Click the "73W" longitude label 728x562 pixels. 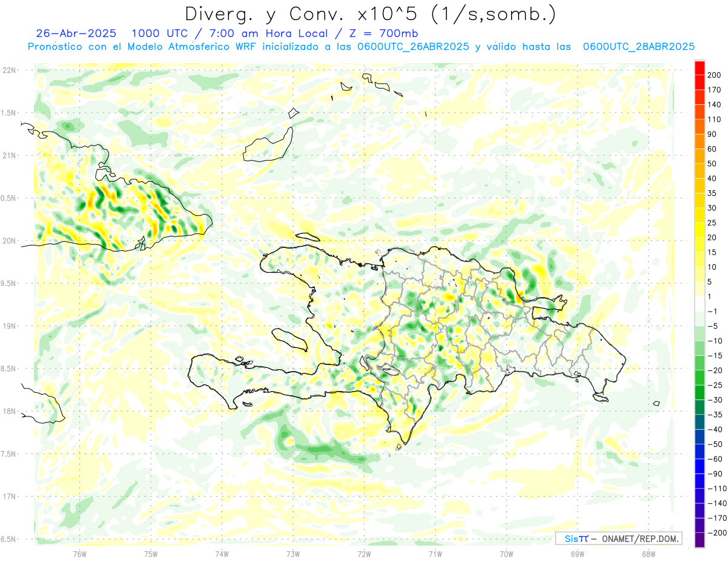tap(293, 554)
